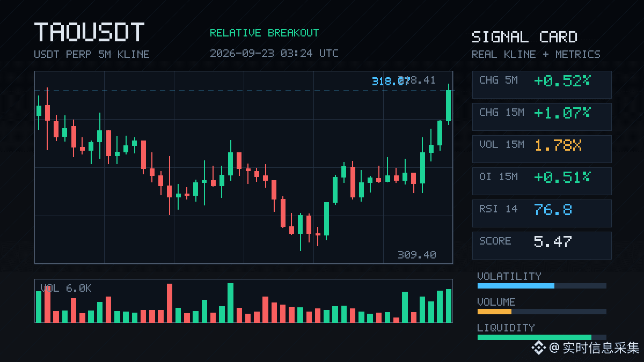
Task: Click the VOLATILITY blue progress bar
Action: click(516, 286)
